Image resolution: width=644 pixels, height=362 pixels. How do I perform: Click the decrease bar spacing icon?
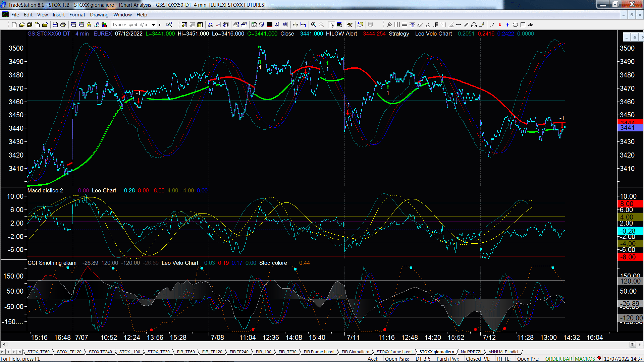pos(295,25)
